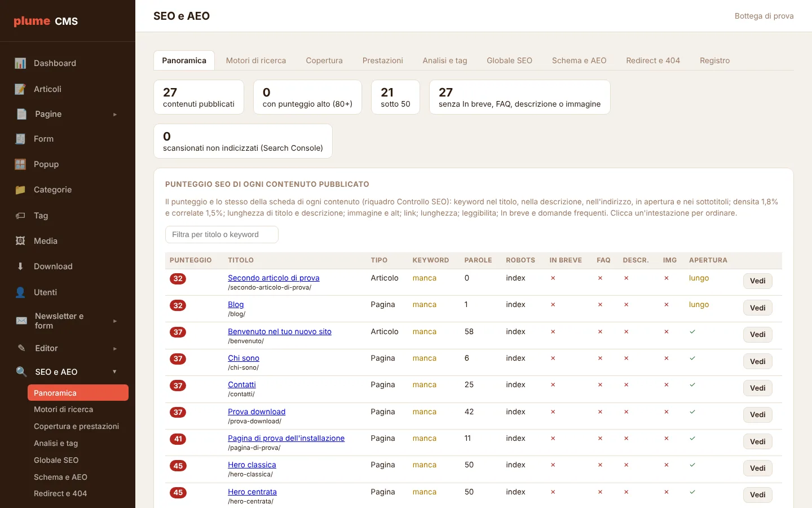The height and width of the screenshot is (508, 812).
Task: Open the Analisi e tag tab
Action: coord(445,60)
